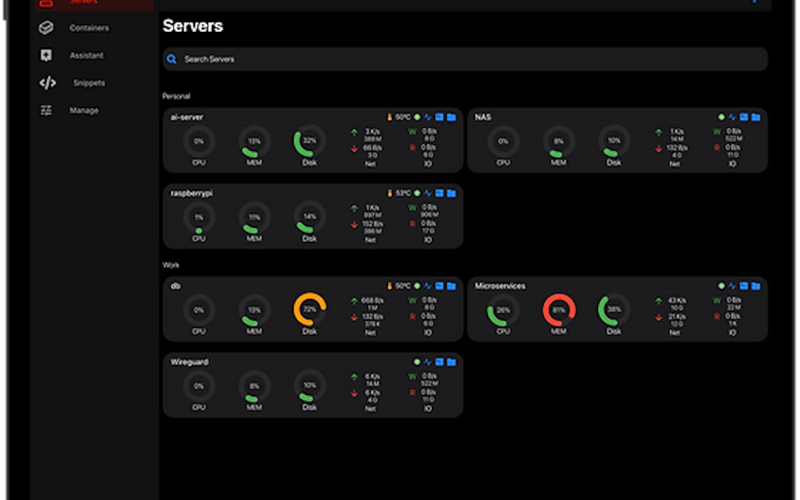Open the Manage section in sidebar

(84, 110)
